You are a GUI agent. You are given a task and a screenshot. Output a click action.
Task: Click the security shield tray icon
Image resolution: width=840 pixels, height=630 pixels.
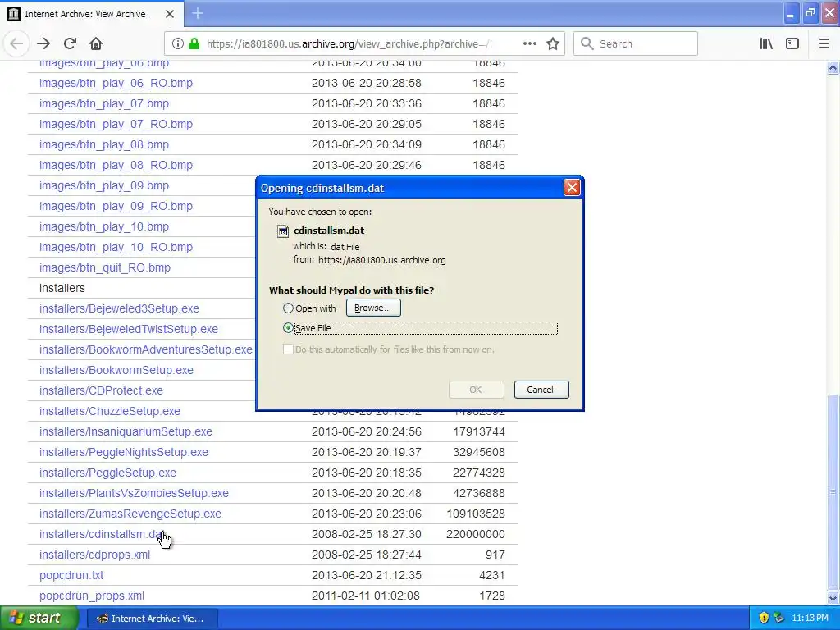(x=764, y=619)
